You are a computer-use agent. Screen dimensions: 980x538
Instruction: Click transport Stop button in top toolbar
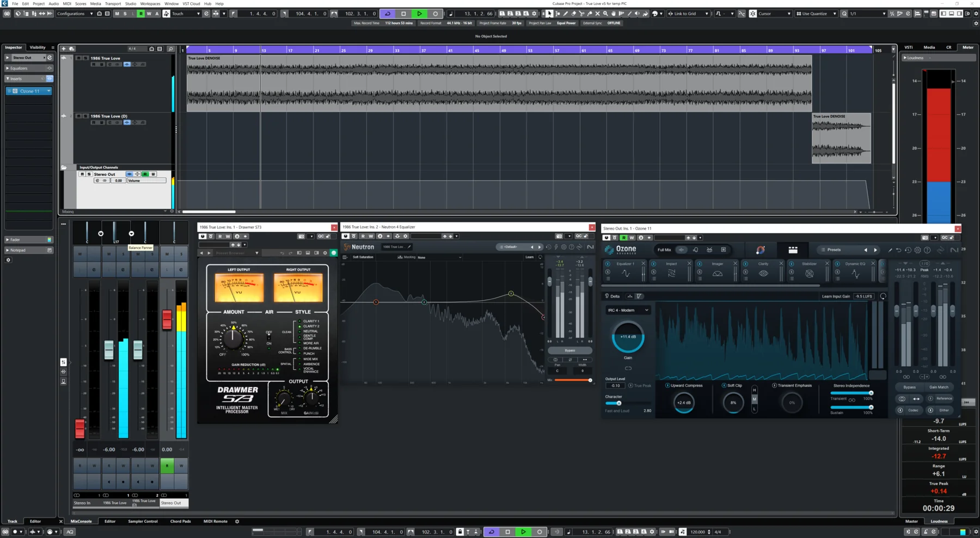403,14
